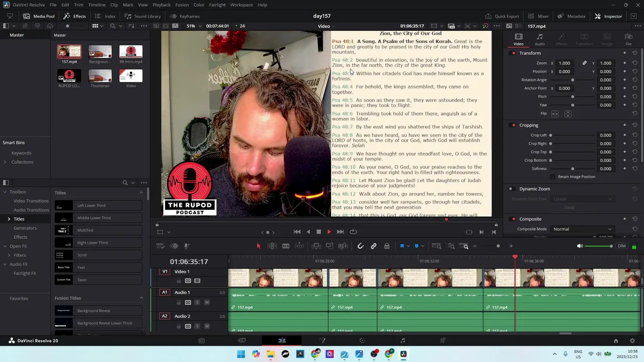Jump to last frame of timeline
The image size is (644, 362).
340,232
